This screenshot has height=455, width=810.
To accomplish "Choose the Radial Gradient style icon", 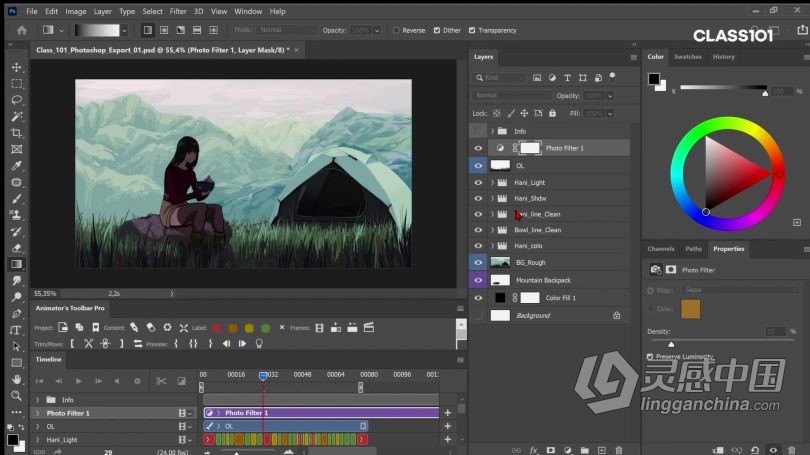I will pos(164,30).
